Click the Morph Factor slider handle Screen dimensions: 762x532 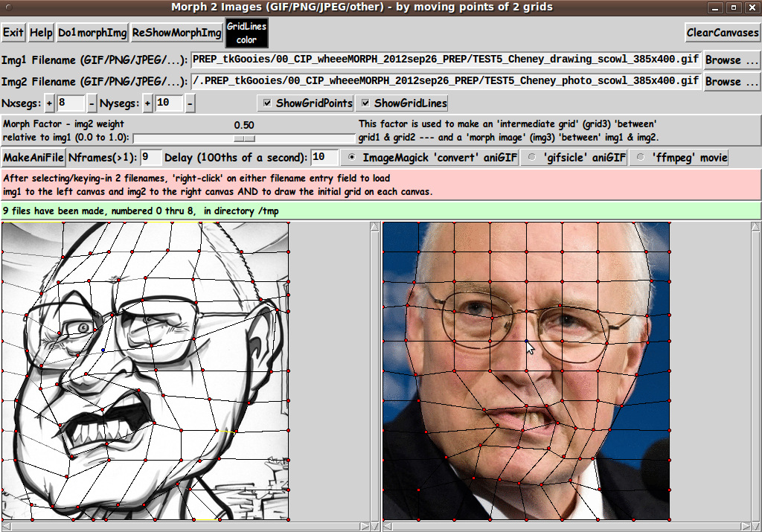click(244, 138)
